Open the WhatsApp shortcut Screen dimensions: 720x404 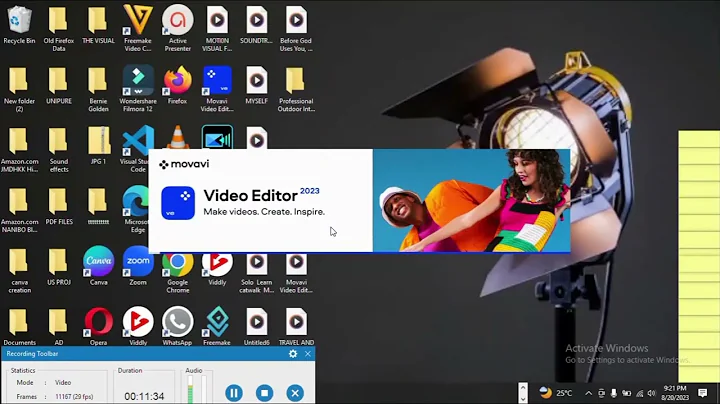click(x=177, y=326)
